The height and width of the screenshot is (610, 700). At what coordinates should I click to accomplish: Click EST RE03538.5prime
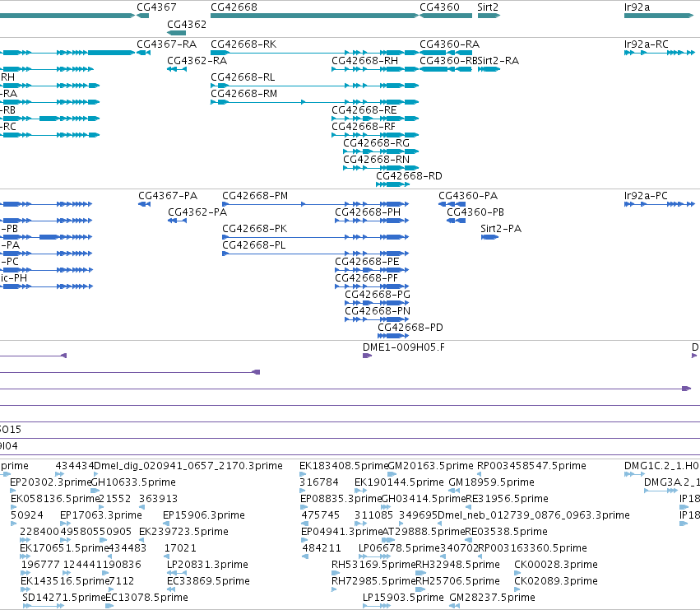point(468,540)
